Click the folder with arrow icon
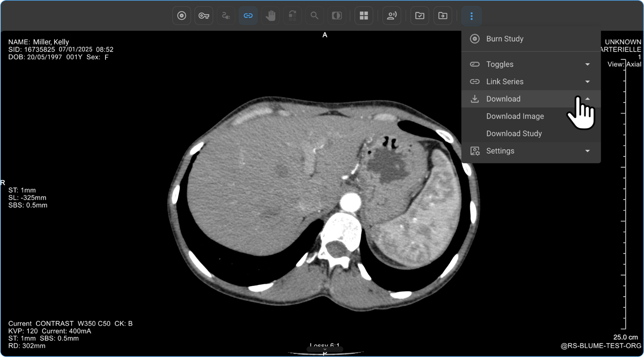This screenshot has width=644, height=357. coord(442,16)
